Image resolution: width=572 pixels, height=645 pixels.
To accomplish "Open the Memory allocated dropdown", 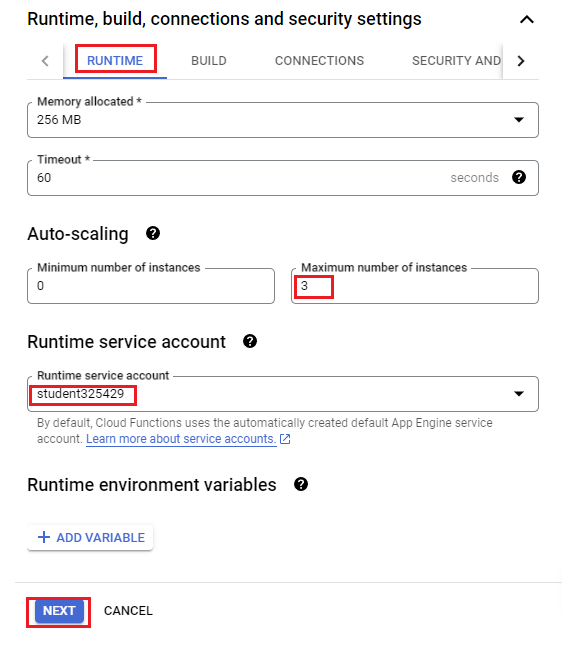I will pos(283,120).
